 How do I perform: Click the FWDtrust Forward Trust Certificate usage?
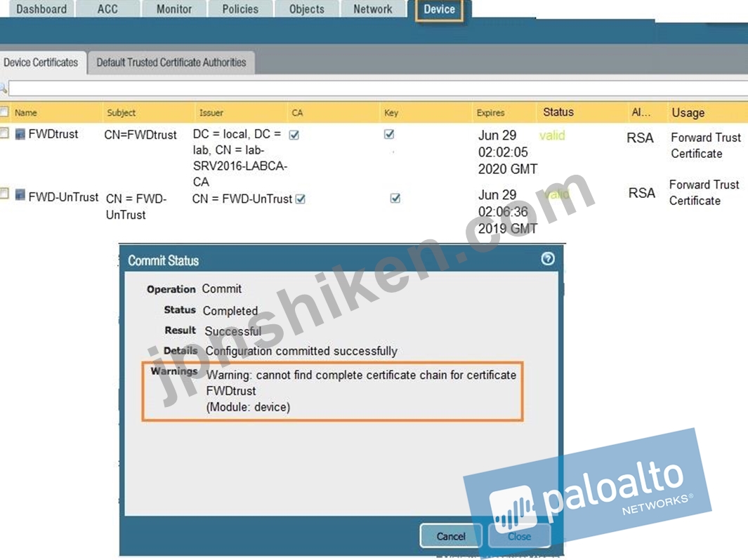pos(706,145)
